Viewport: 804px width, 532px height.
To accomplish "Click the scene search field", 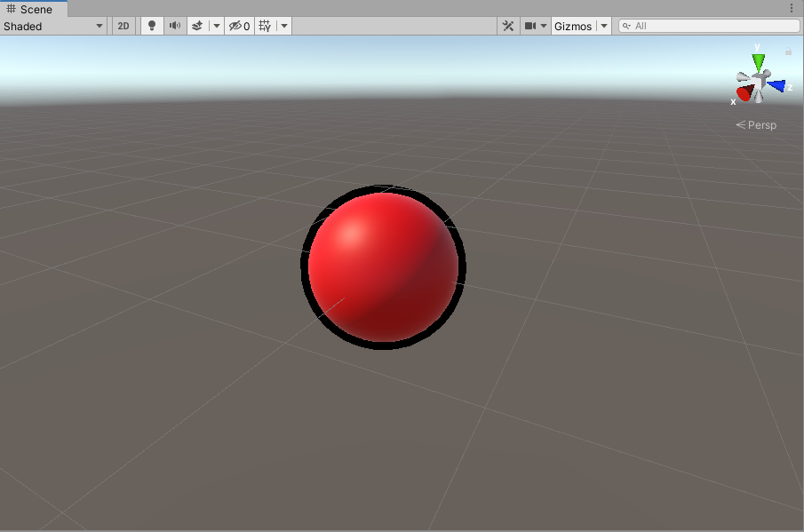I will tap(709, 26).
